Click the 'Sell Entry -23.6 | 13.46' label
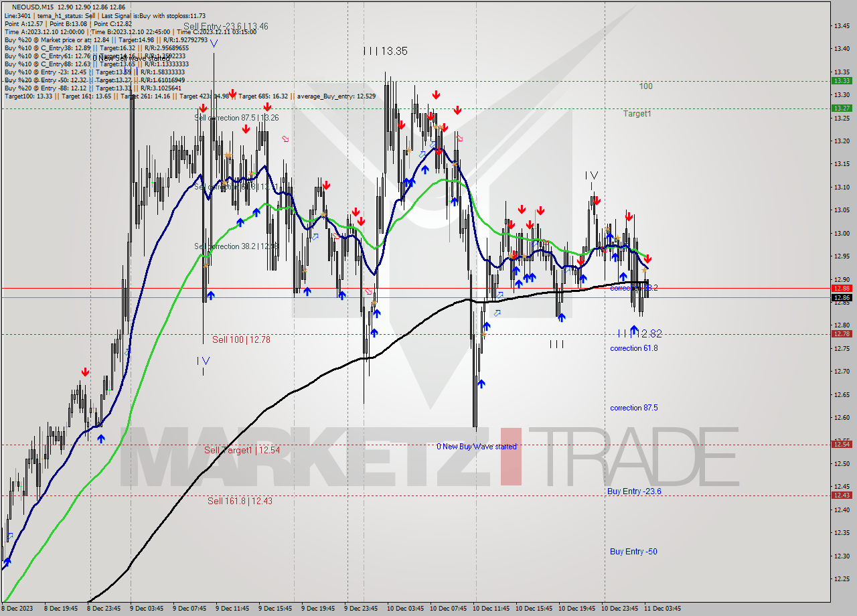Viewport: 857px width, 616px height. point(226,27)
